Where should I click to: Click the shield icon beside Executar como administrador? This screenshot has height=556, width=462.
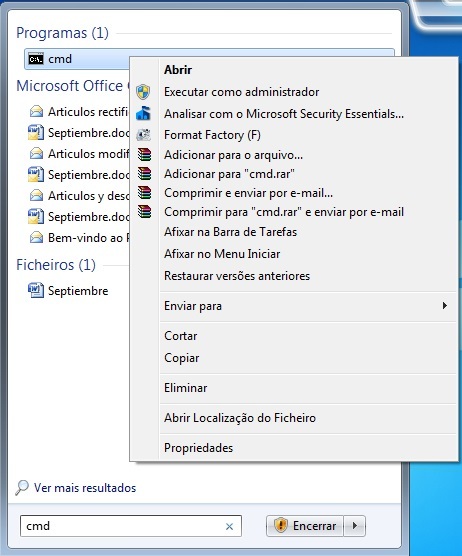(x=143, y=92)
